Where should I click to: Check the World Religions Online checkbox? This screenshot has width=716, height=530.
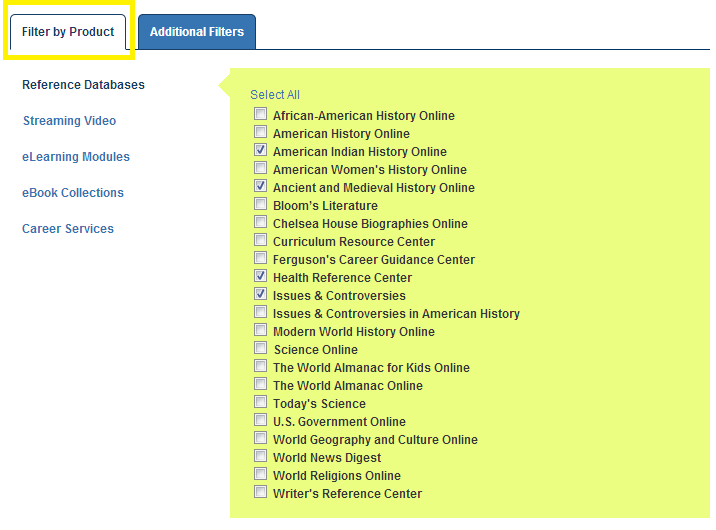point(260,474)
